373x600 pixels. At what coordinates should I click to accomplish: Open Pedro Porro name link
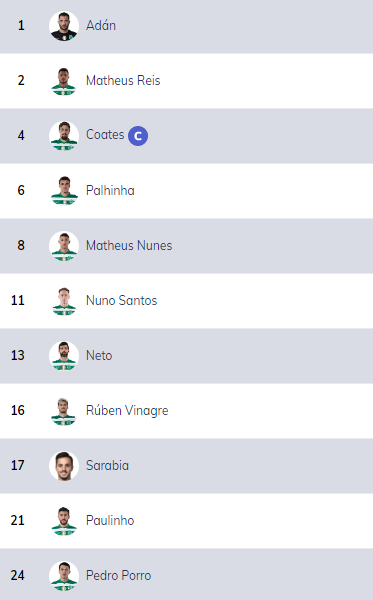(x=119, y=575)
